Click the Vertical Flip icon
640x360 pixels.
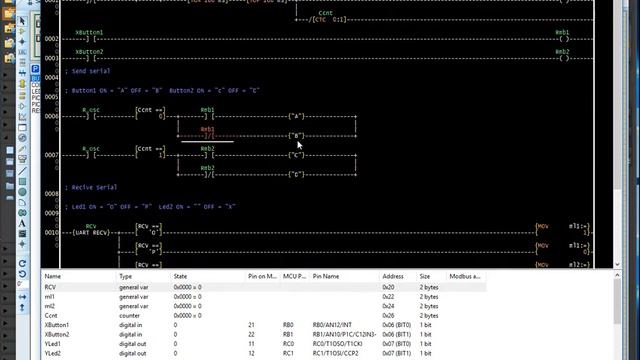point(22,307)
